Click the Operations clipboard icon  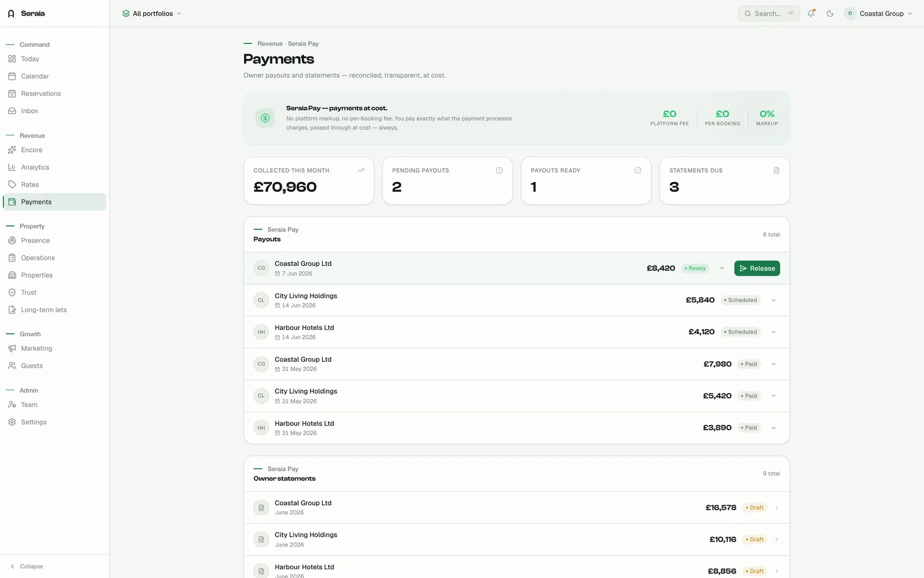12,258
